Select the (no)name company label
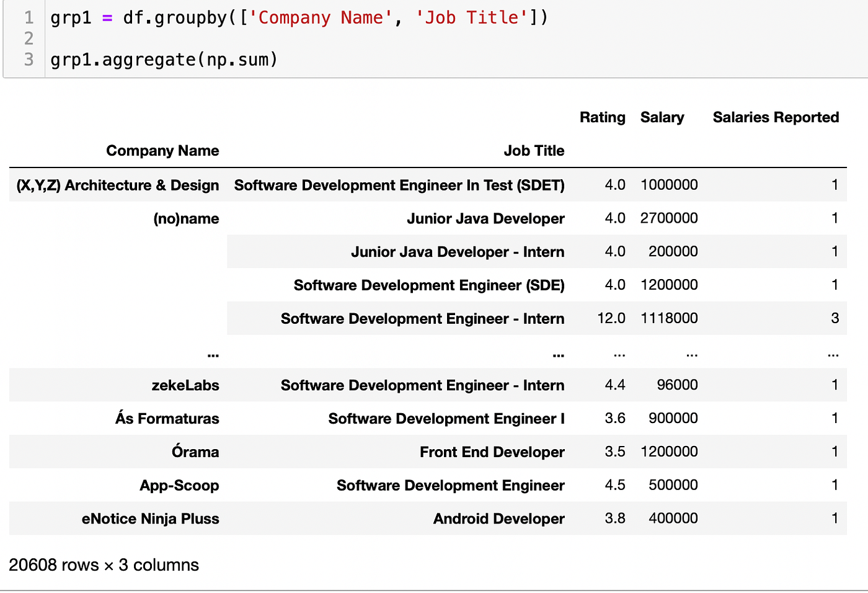Viewport: 868px width, 593px height. [186, 218]
